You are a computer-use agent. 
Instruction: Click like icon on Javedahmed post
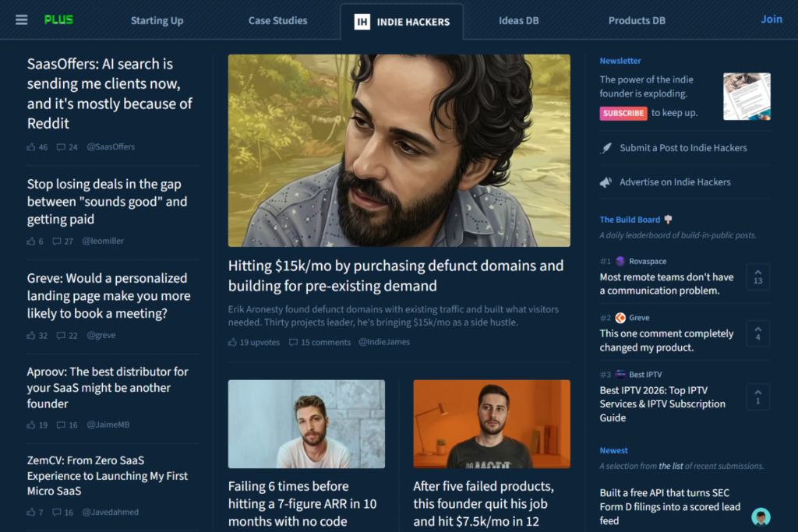click(31, 513)
